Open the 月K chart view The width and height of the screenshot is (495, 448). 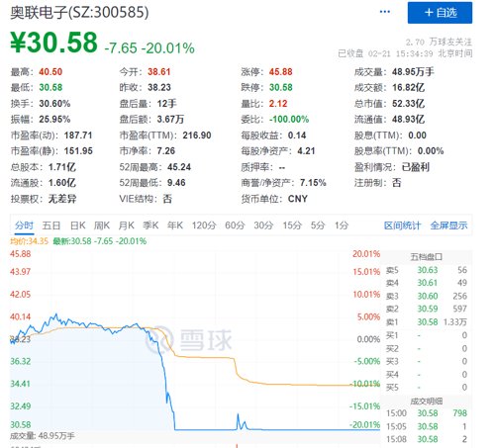pos(126,225)
